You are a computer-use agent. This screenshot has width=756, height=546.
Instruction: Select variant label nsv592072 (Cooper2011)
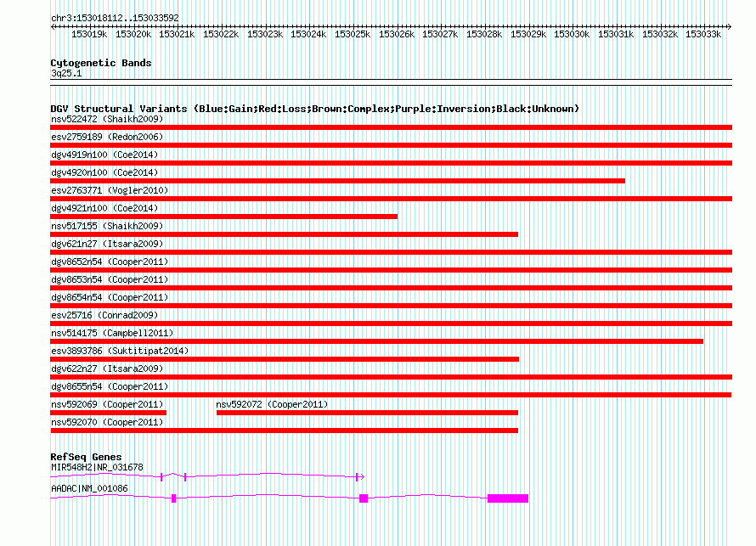(x=272, y=404)
